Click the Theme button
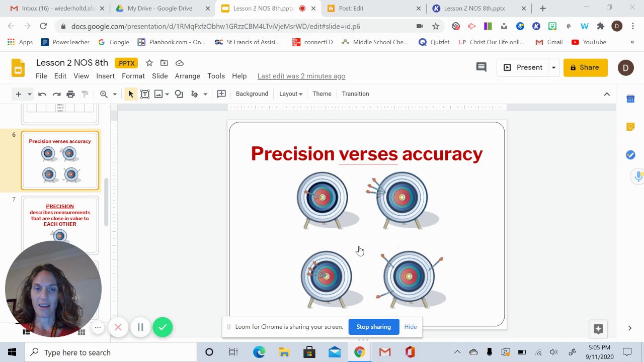 click(321, 94)
